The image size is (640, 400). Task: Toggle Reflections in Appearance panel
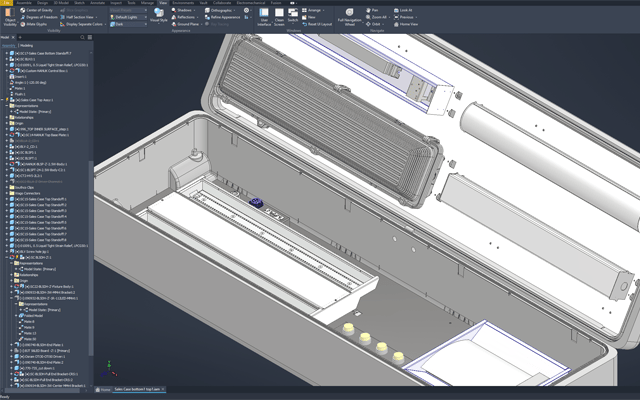[x=184, y=17]
